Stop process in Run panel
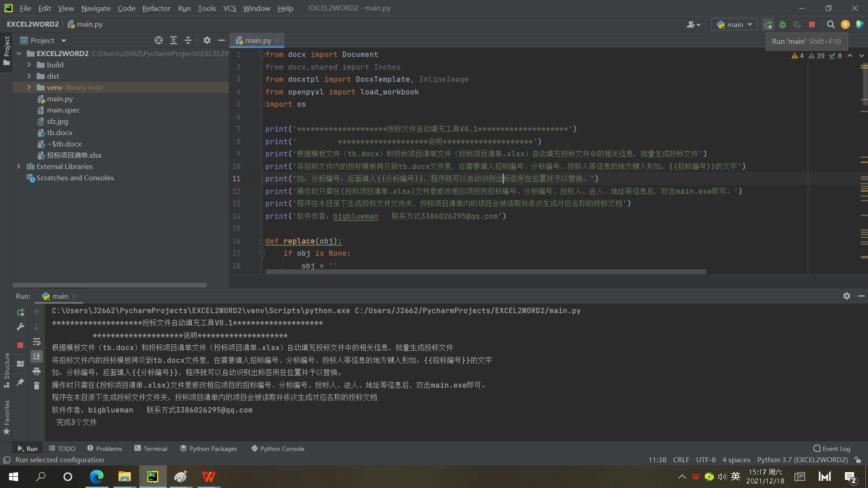 (x=20, y=345)
